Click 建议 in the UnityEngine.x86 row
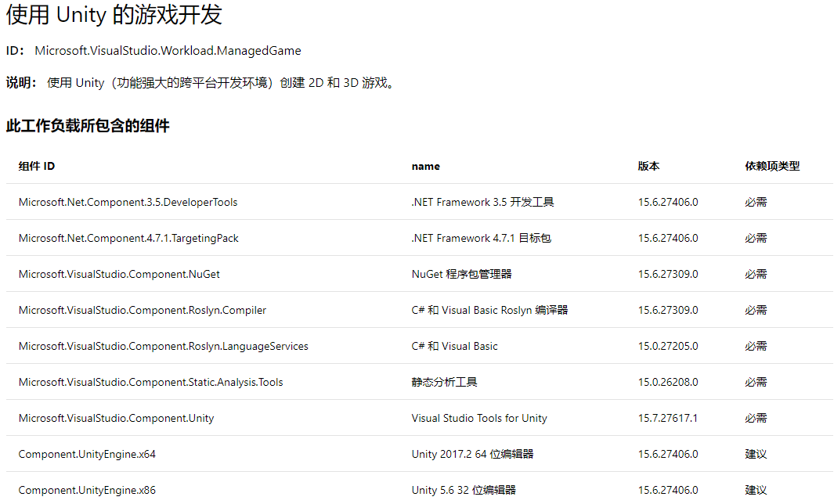 pos(756,490)
